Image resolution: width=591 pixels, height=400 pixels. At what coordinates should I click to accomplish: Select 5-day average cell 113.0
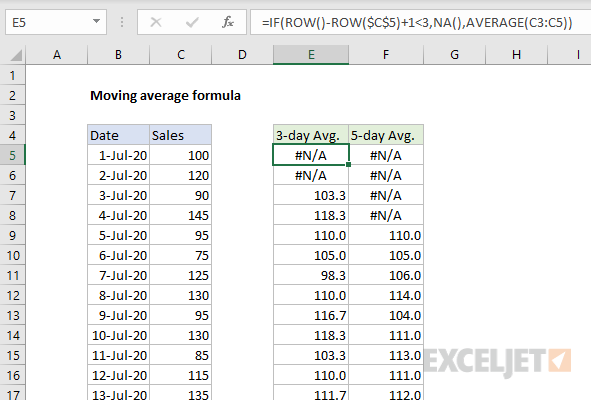386,355
